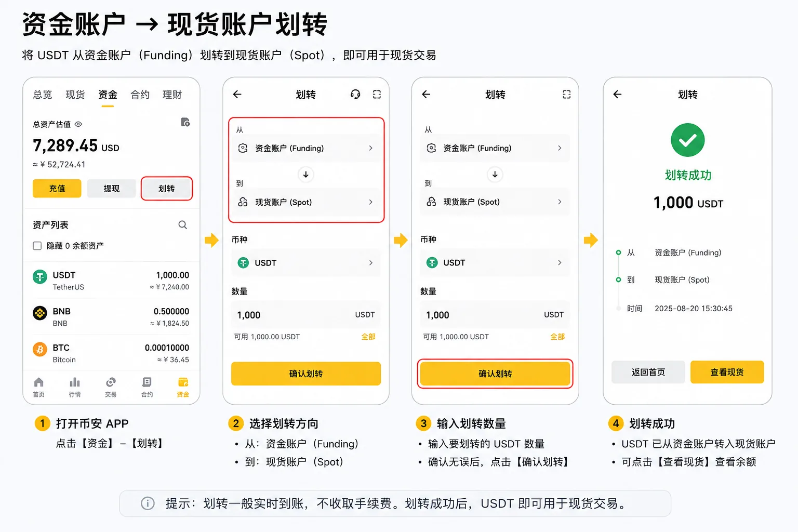
Task: Open the USDT 币种 selector on the step 3 screen
Action: coord(495,263)
